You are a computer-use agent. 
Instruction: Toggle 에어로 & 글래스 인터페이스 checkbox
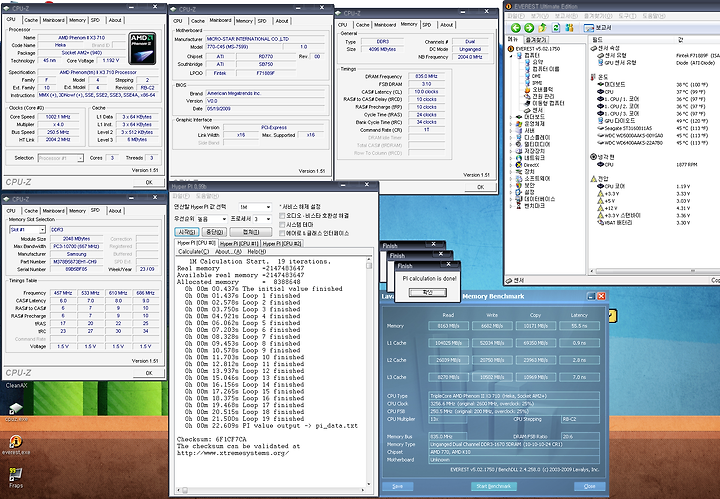pyautogui.click(x=282, y=233)
